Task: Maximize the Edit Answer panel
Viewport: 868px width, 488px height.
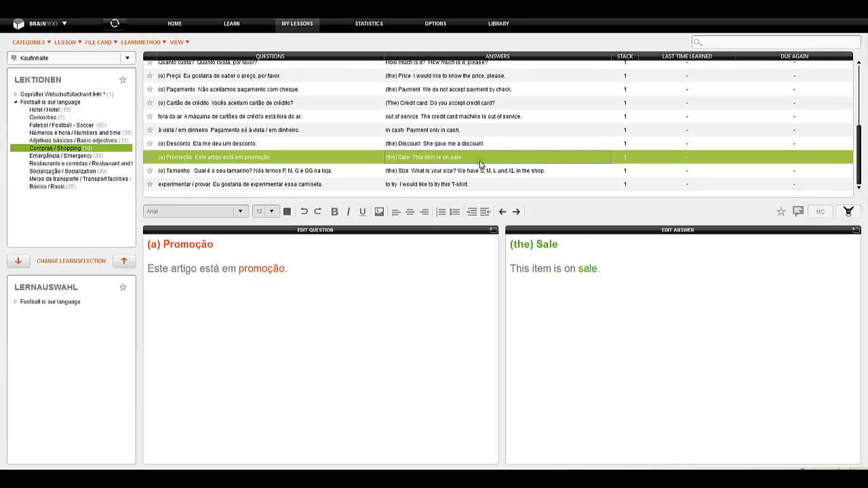Action: (856, 230)
